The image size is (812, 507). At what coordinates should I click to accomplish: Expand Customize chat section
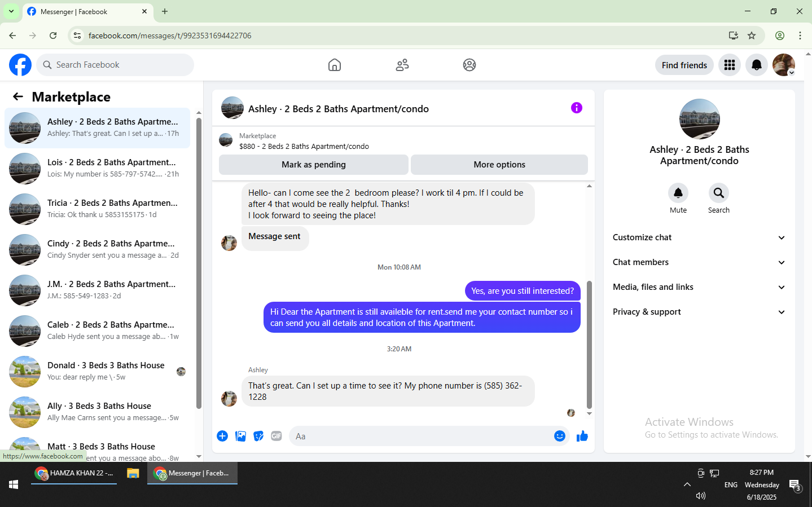point(699,237)
